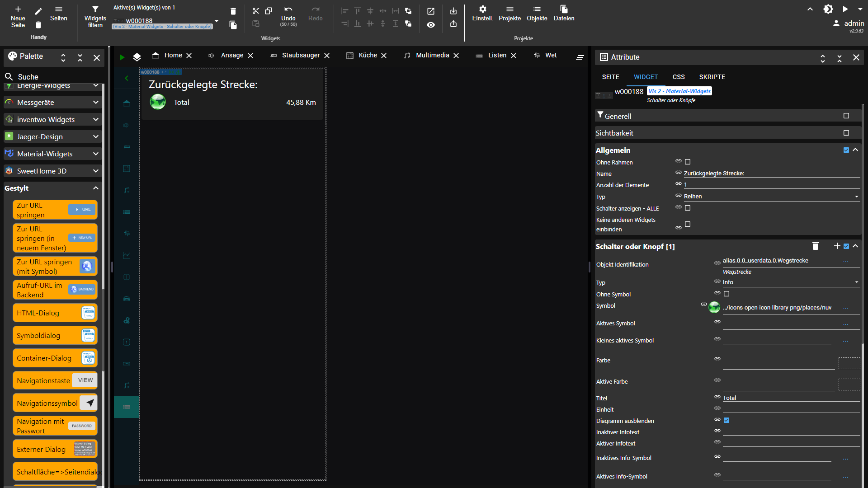The height and width of the screenshot is (488, 868).
Task: Toggle the Ohne Rahmen checkbox
Action: 688,162
